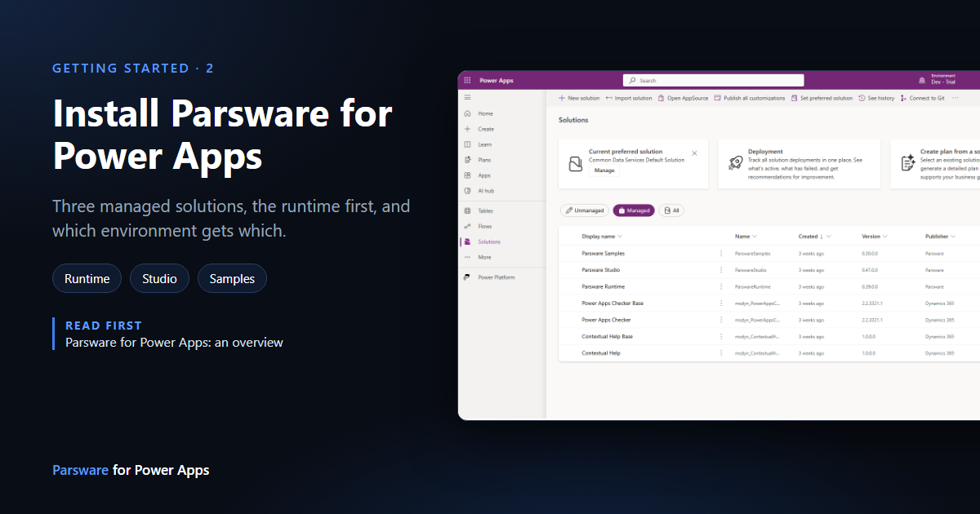The height and width of the screenshot is (514, 980).
Task: Open 'Parsware for Power Apps: an overview' link
Action: (x=174, y=343)
